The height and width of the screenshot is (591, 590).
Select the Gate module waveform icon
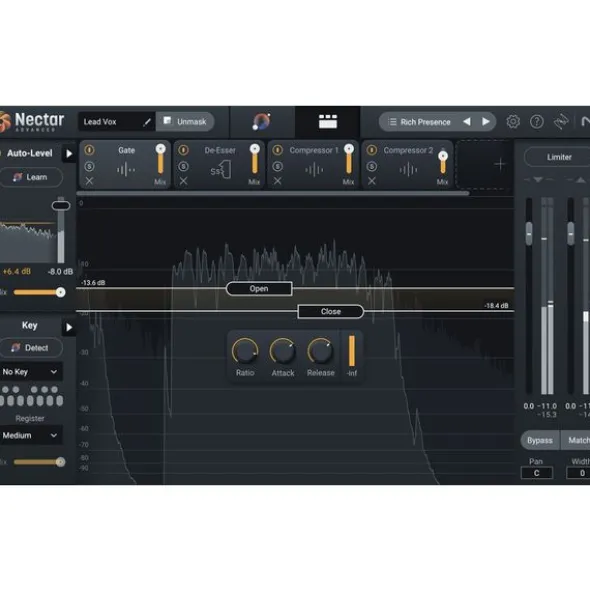(126, 170)
